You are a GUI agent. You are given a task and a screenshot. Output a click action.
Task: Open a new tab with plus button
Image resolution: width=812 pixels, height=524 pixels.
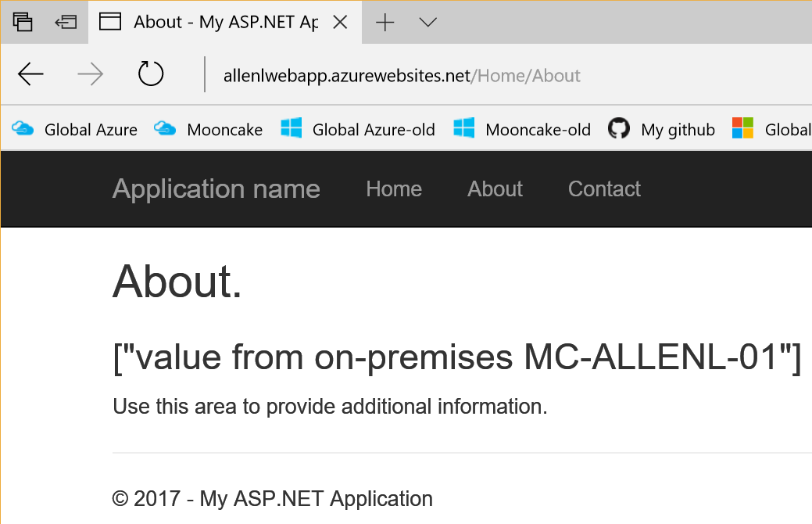pyautogui.click(x=385, y=22)
